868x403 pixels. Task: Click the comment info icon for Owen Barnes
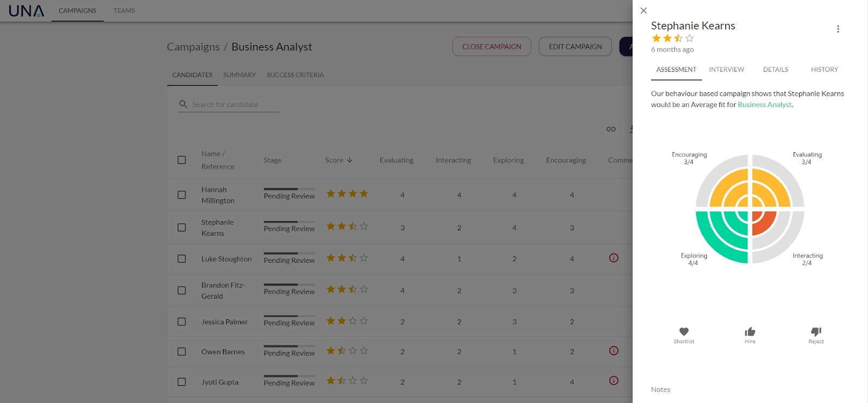(614, 351)
